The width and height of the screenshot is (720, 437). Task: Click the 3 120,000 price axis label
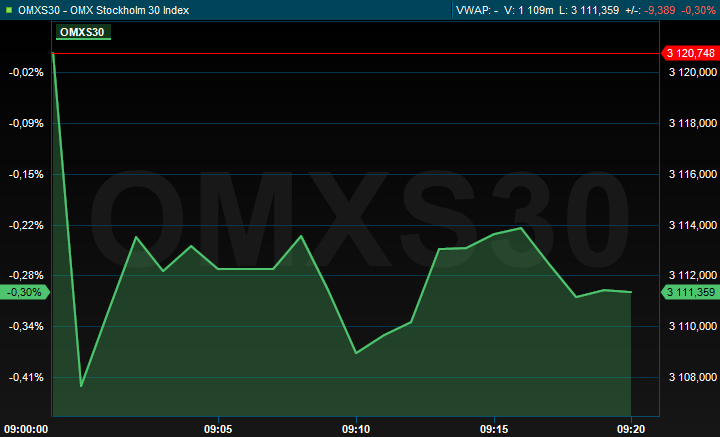692,73
